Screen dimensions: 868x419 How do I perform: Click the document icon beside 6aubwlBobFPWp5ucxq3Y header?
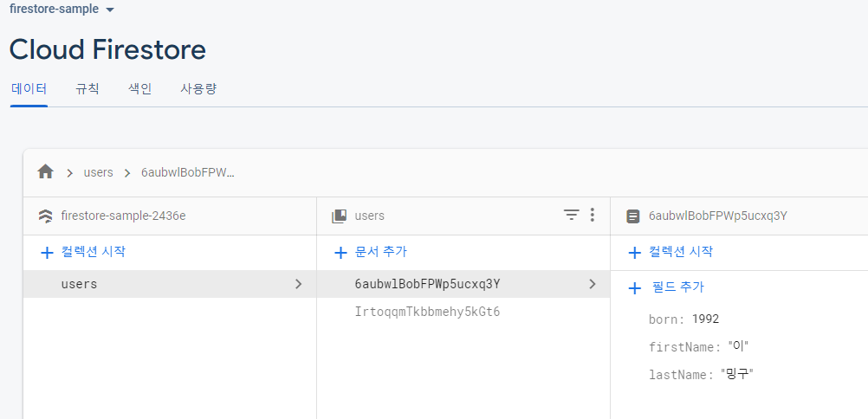point(632,216)
